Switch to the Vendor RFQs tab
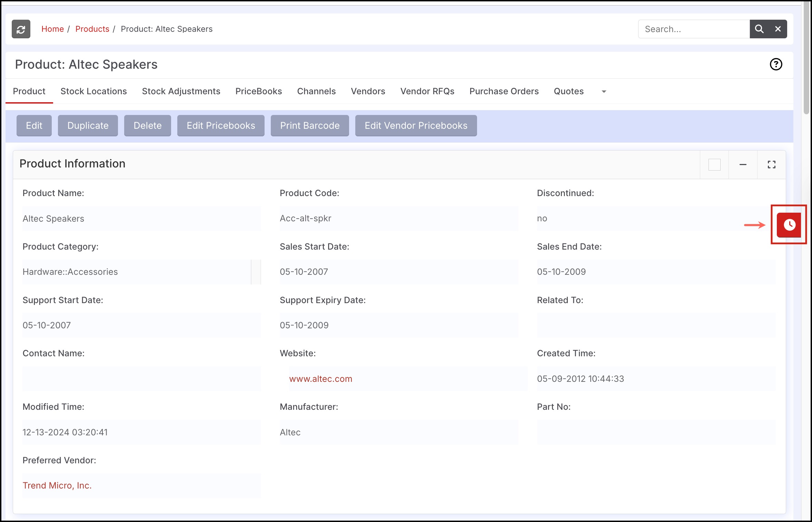 (x=427, y=91)
